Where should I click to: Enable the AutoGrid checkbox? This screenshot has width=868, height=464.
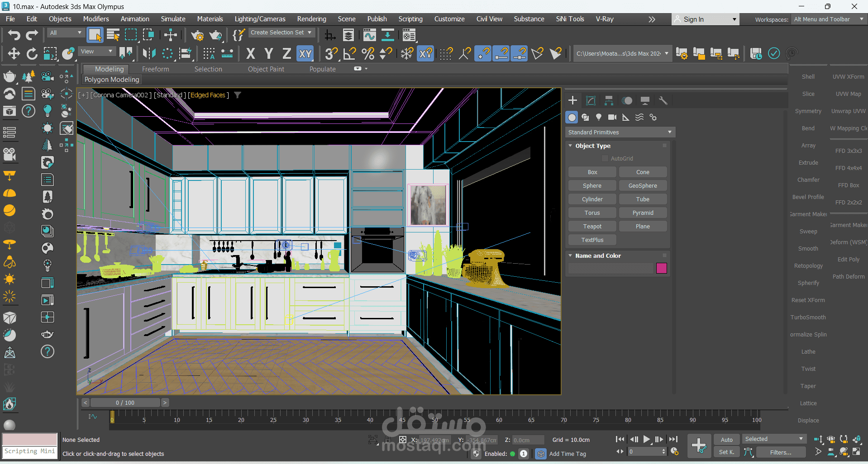pos(605,158)
